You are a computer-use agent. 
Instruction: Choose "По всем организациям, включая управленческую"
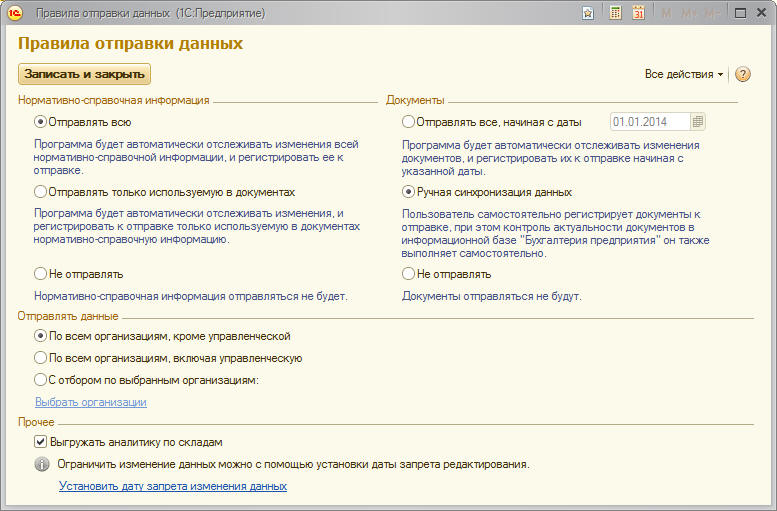[x=41, y=358]
